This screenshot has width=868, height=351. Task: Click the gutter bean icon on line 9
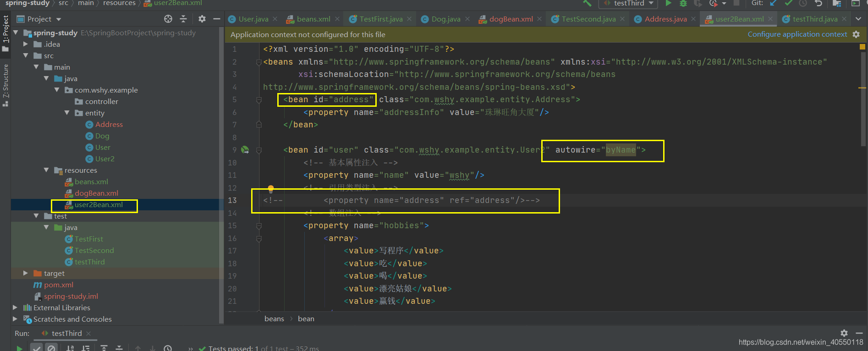[x=246, y=150]
